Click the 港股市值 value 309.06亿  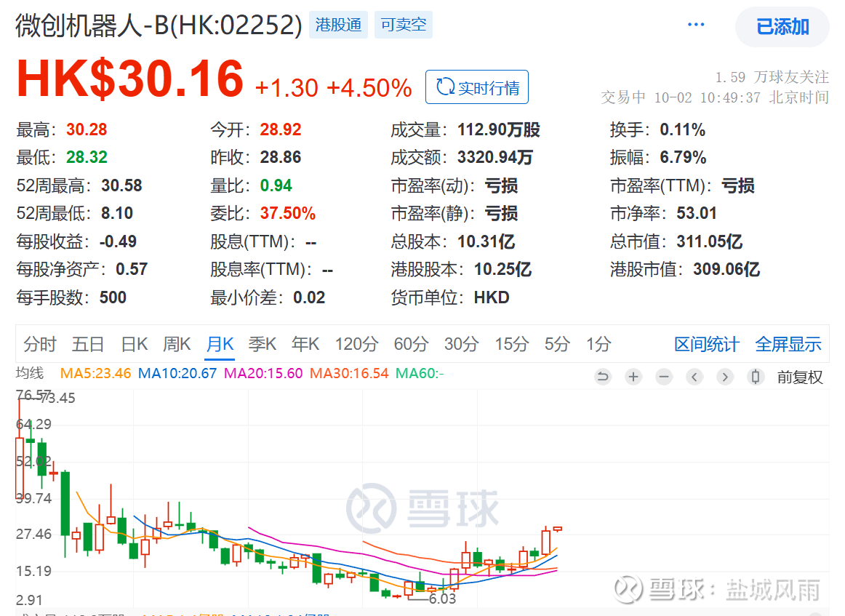click(x=726, y=269)
